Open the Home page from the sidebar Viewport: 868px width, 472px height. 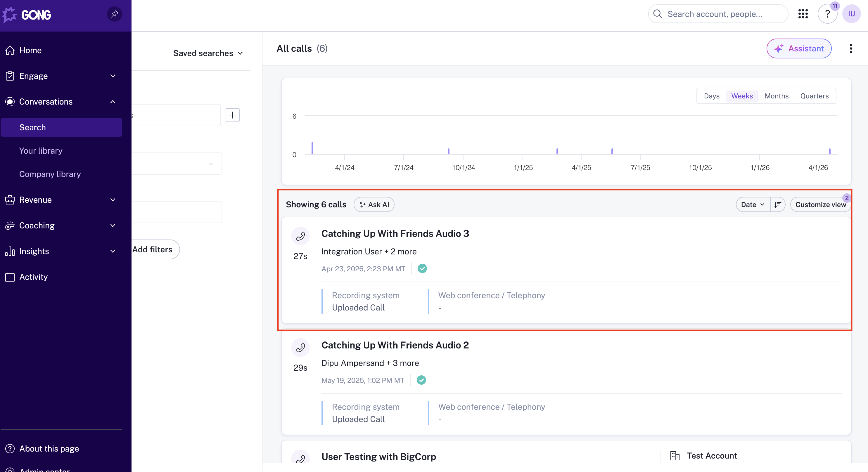(x=30, y=50)
